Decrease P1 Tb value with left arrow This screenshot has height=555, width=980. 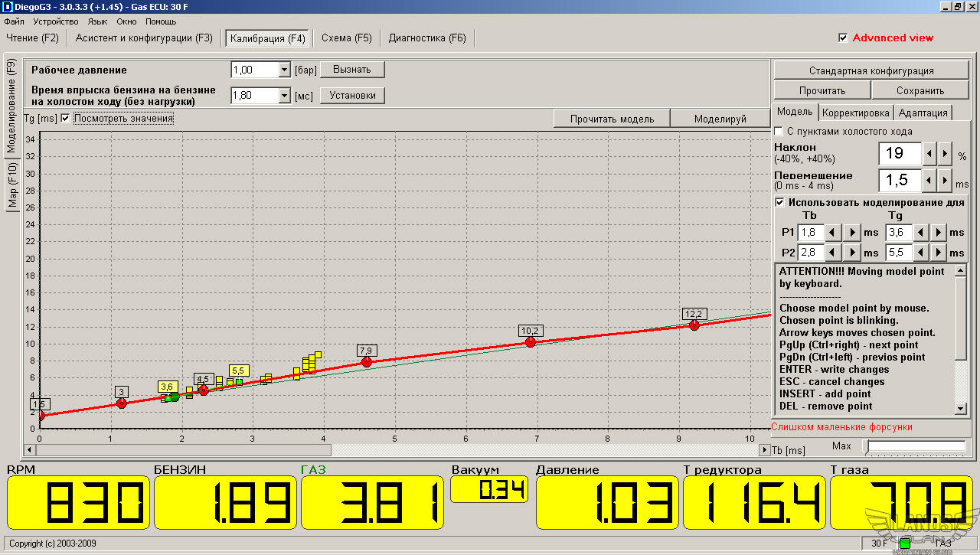point(833,232)
